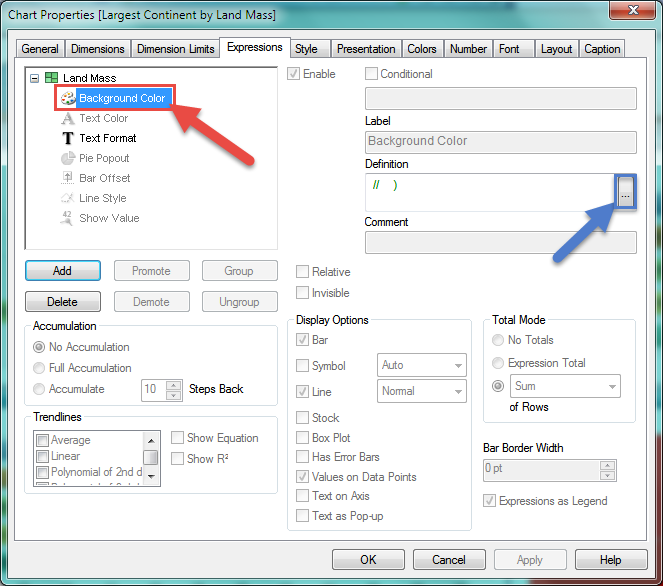Toggle the Enable checkbox
This screenshot has width=663, height=586.
[293, 74]
